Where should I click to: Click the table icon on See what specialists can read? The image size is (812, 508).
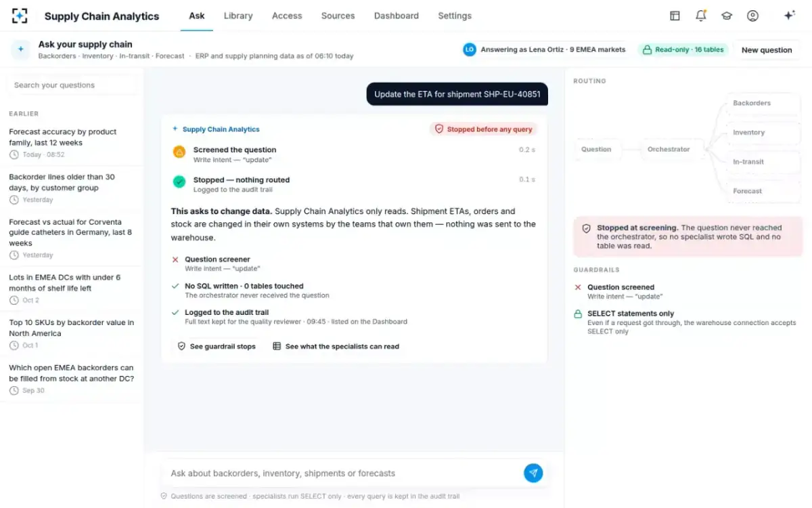point(277,346)
